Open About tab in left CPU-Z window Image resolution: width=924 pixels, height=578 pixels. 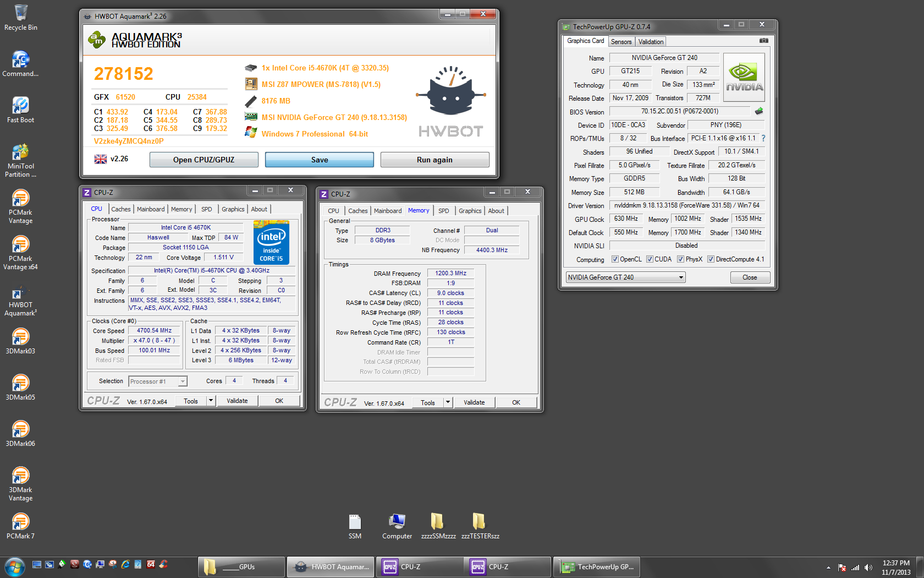click(259, 209)
